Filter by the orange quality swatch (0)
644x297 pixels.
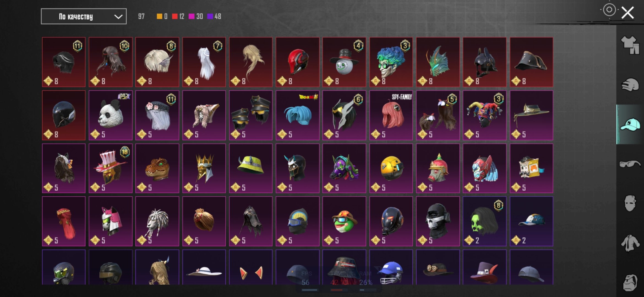pos(162,16)
